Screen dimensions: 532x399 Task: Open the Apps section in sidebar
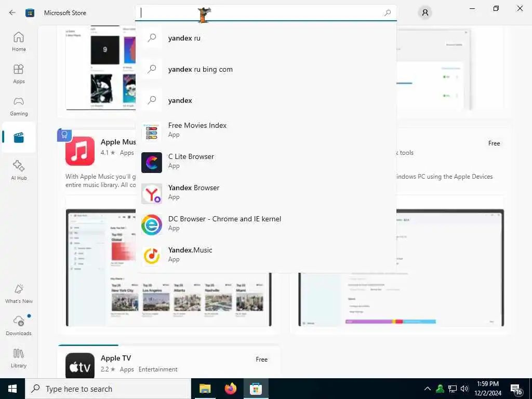coord(19,74)
